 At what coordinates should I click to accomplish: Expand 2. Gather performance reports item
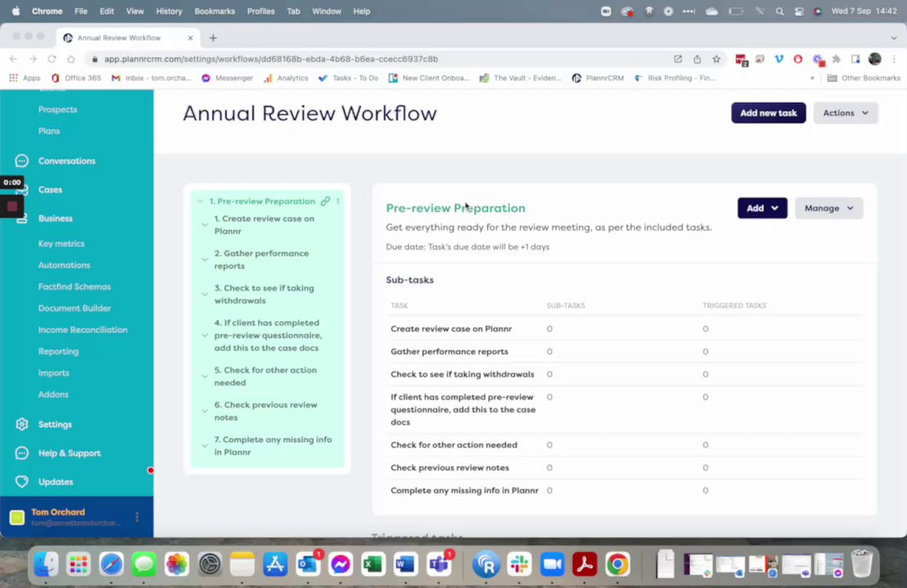(x=205, y=260)
